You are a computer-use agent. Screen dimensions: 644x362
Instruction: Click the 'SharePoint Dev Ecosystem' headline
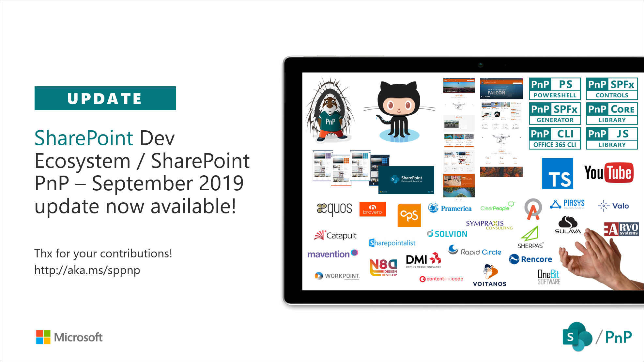tap(142, 172)
